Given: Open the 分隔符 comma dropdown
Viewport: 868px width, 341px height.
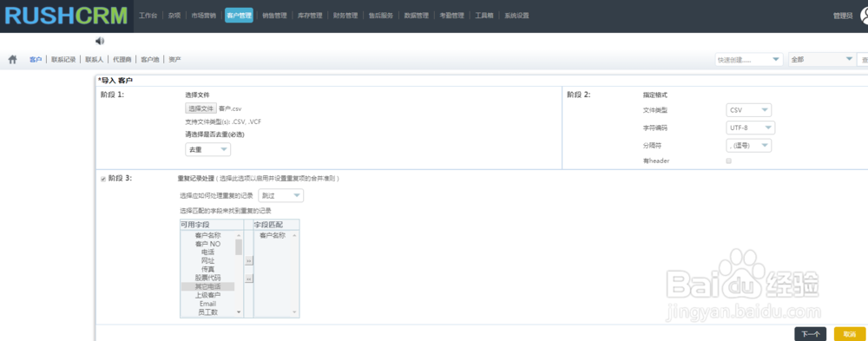Looking at the screenshot, I should pyautogui.click(x=748, y=146).
